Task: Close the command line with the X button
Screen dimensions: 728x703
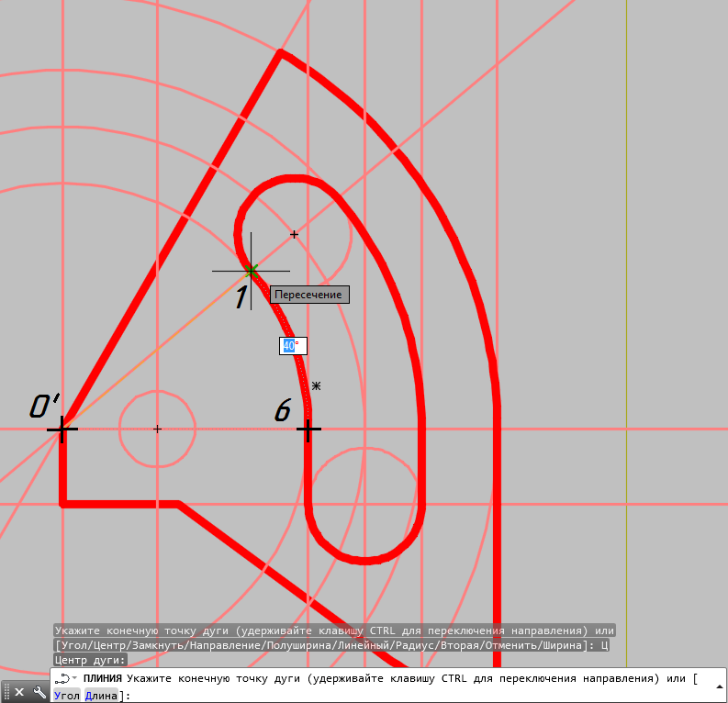Action: pyautogui.click(x=19, y=693)
